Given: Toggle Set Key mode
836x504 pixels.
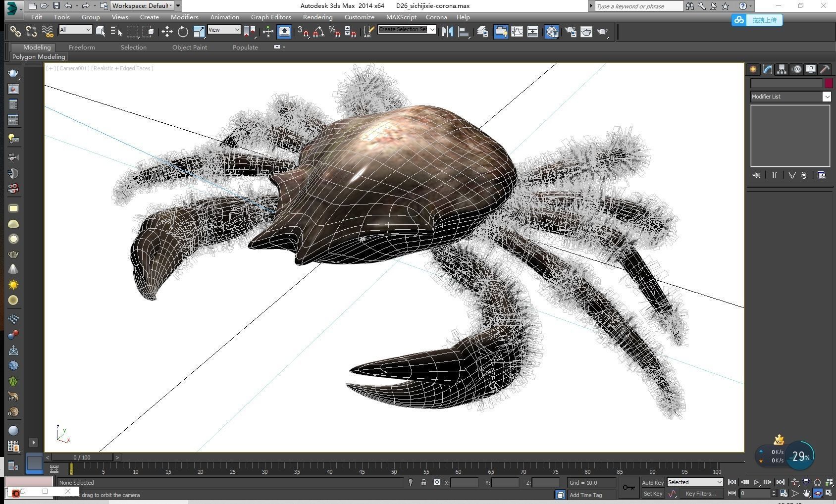Looking at the screenshot, I should click(652, 494).
